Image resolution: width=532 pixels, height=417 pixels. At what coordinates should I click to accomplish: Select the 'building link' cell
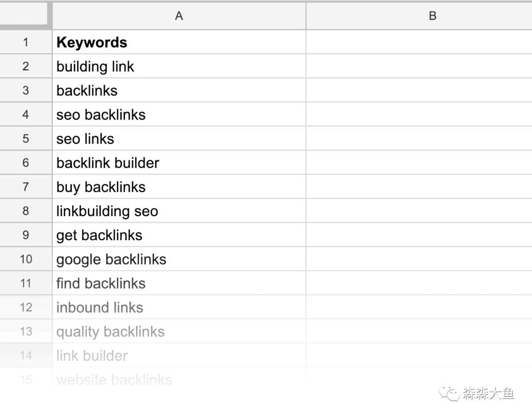179,66
